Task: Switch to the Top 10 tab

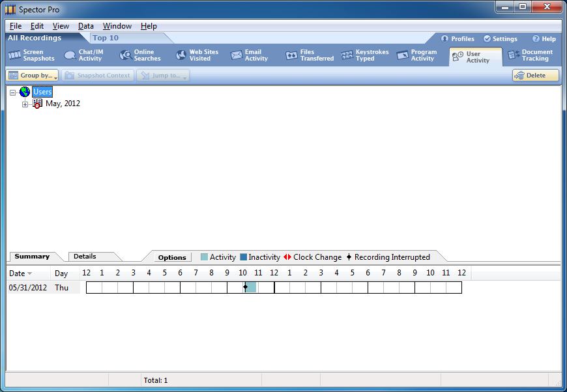Action: [x=106, y=38]
